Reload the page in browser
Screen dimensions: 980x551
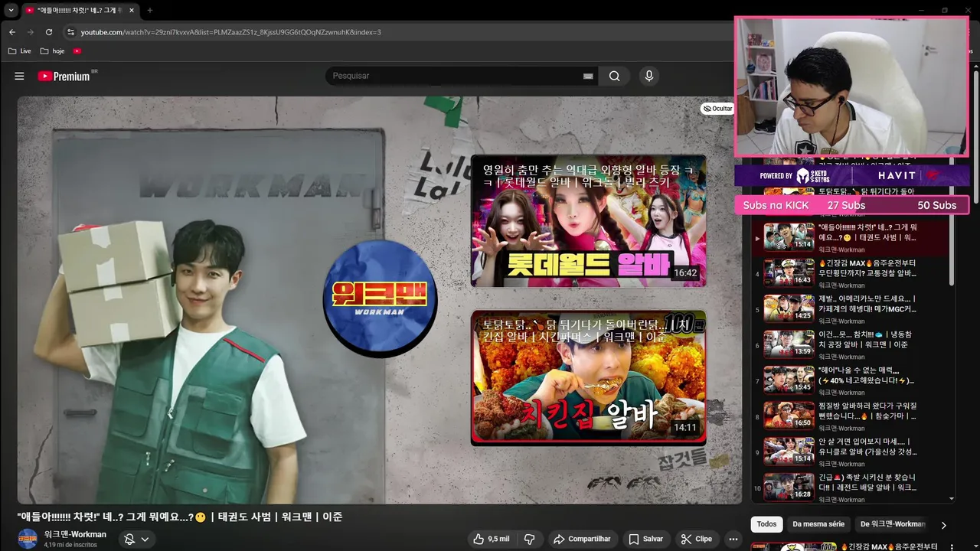pyautogui.click(x=49, y=32)
